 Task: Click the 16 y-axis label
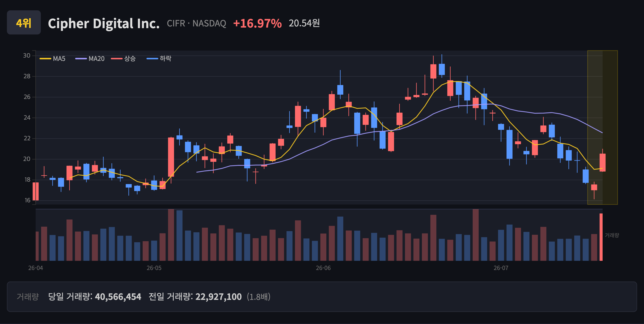(x=27, y=200)
